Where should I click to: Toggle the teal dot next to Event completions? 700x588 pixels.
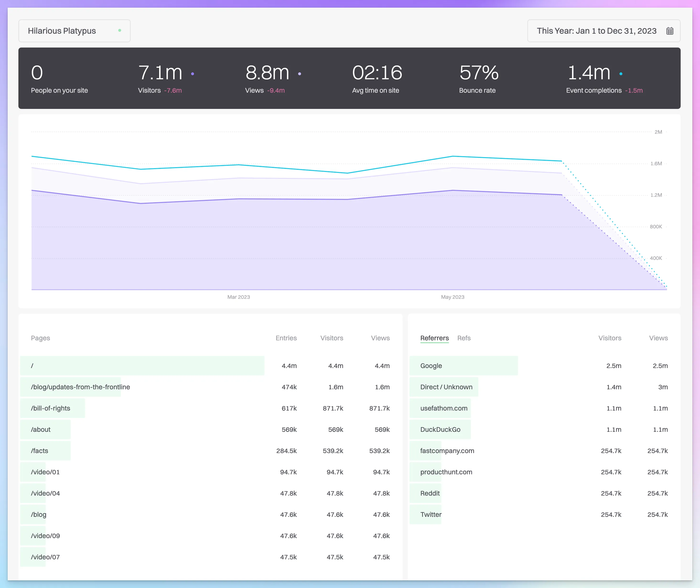click(621, 74)
